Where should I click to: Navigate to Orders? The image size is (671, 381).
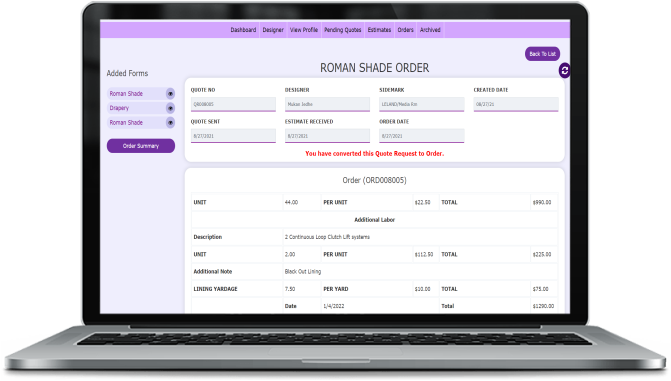coord(405,30)
